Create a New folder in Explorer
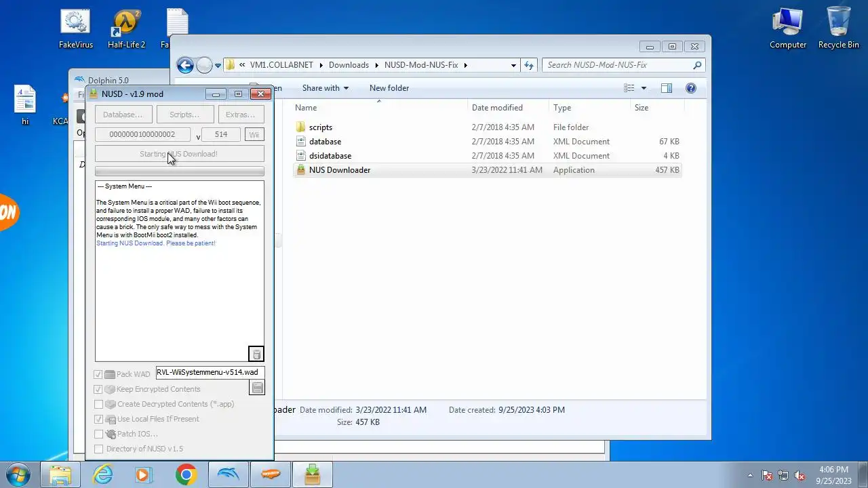The width and height of the screenshot is (868, 488). tap(389, 88)
